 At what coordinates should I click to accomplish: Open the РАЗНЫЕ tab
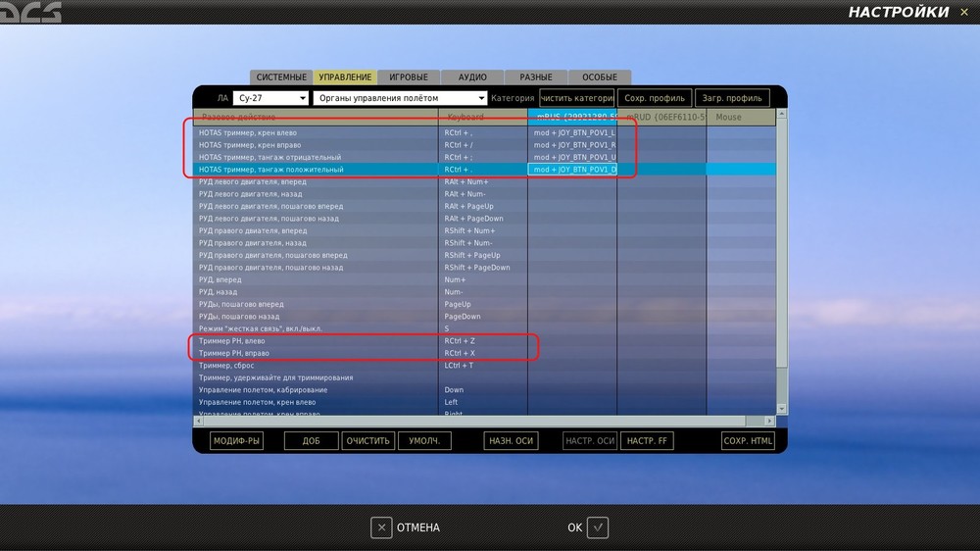point(536,76)
